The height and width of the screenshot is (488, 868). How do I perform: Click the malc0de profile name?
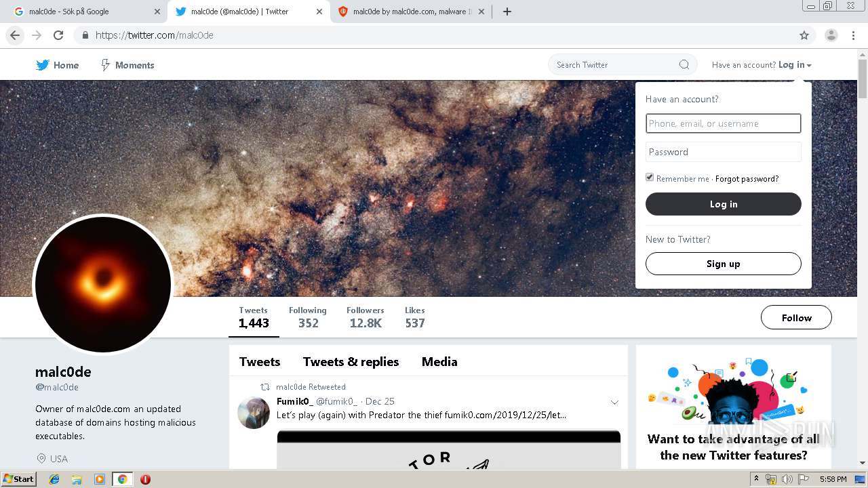tap(63, 372)
